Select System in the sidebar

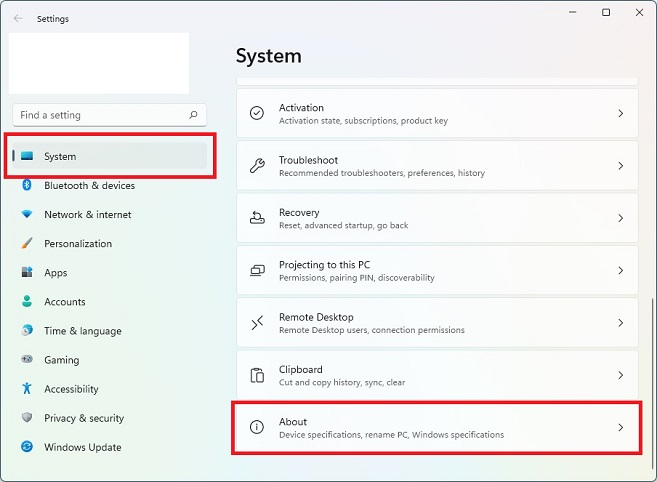tap(109, 156)
